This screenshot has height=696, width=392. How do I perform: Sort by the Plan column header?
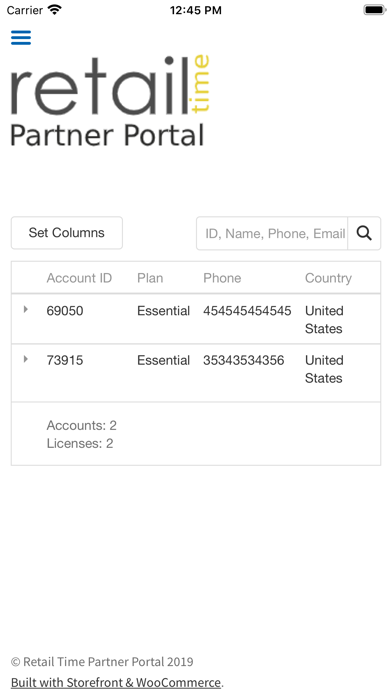150,278
